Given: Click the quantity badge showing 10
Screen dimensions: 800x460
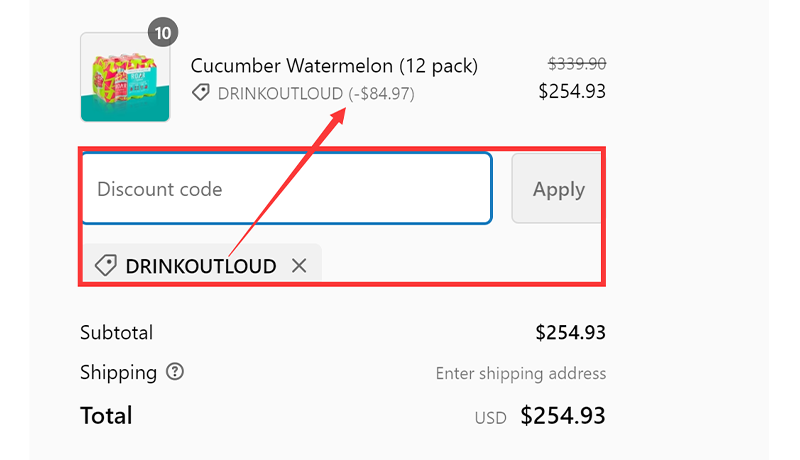Looking at the screenshot, I should pyautogui.click(x=163, y=32).
